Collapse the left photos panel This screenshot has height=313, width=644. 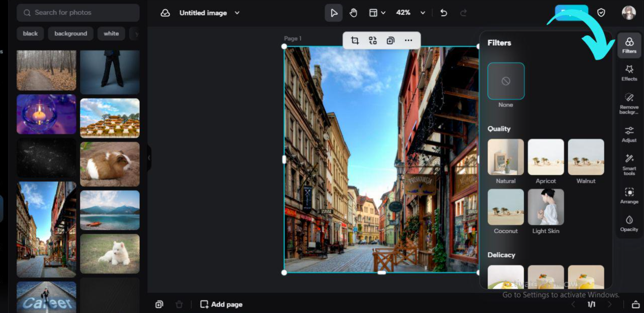coord(149,158)
